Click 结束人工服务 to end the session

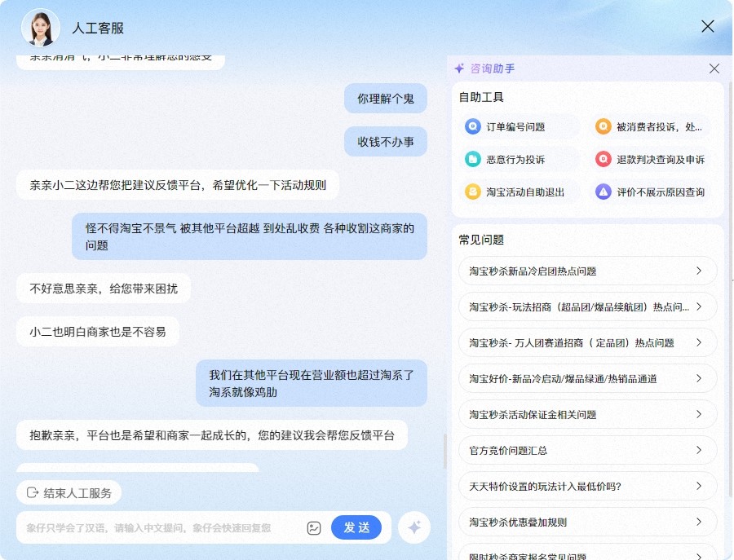69,492
